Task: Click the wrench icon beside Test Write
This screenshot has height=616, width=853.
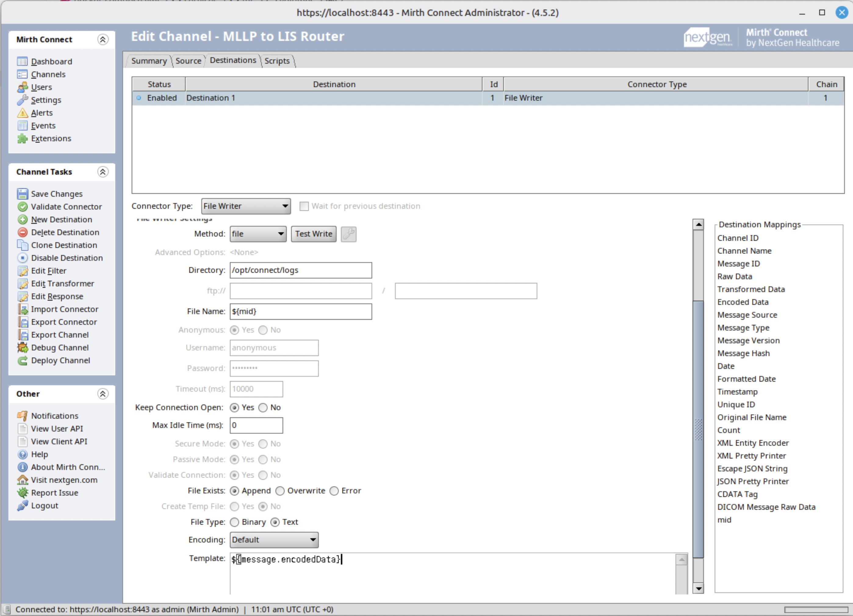Action: point(348,234)
